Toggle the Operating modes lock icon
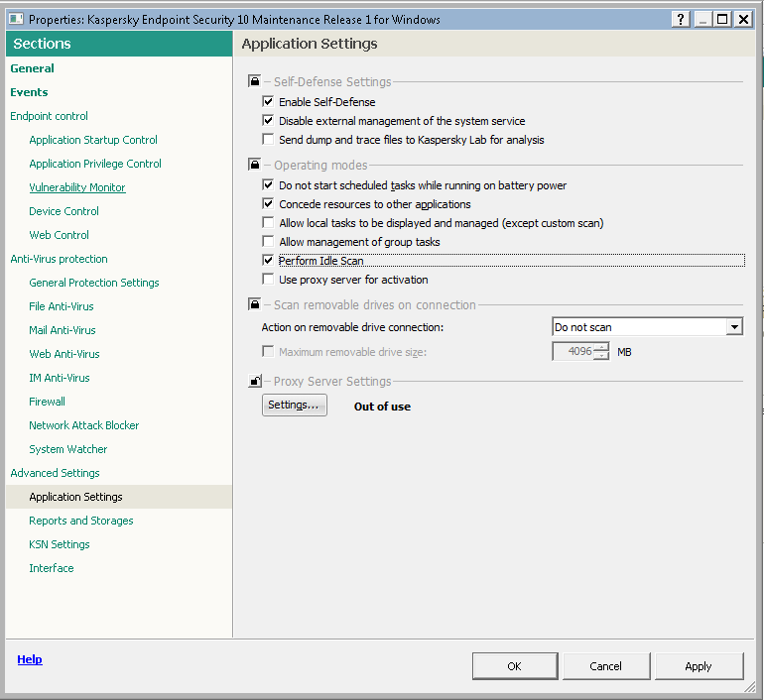This screenshot has width=764, height=700. tap(254, 164)
